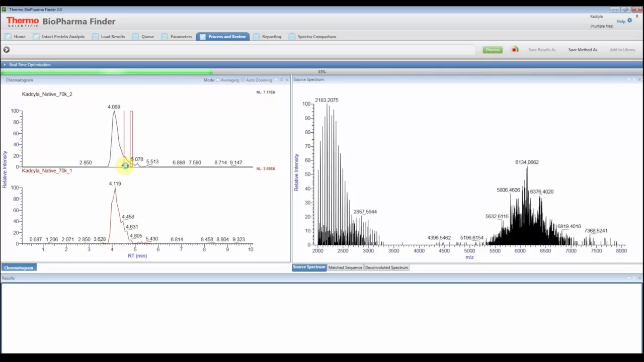644x362 pixels.
Task: Expand the Real Time Optimization section
Action: (5, 65)
